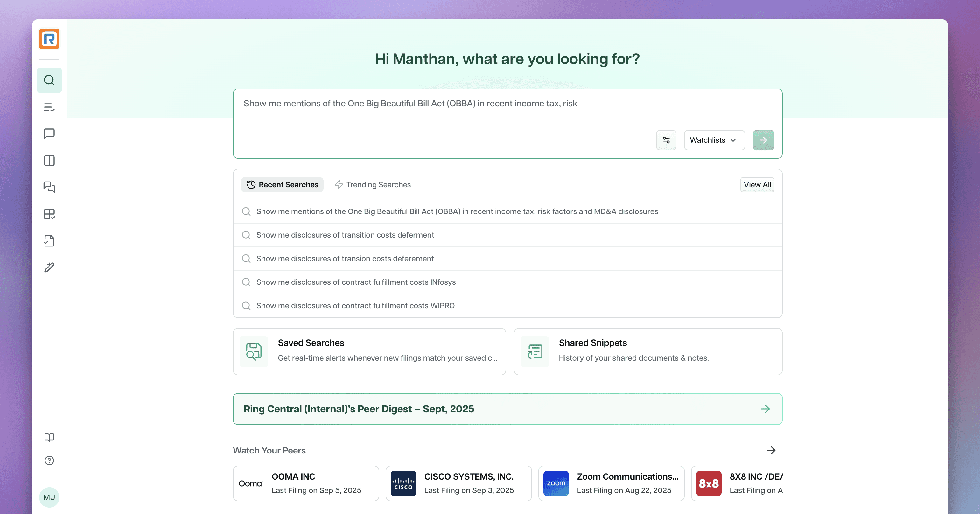The image size is (980, 514).
Task: Open search filter settings button
Action: pyautogui.click(x=666, y=140)
